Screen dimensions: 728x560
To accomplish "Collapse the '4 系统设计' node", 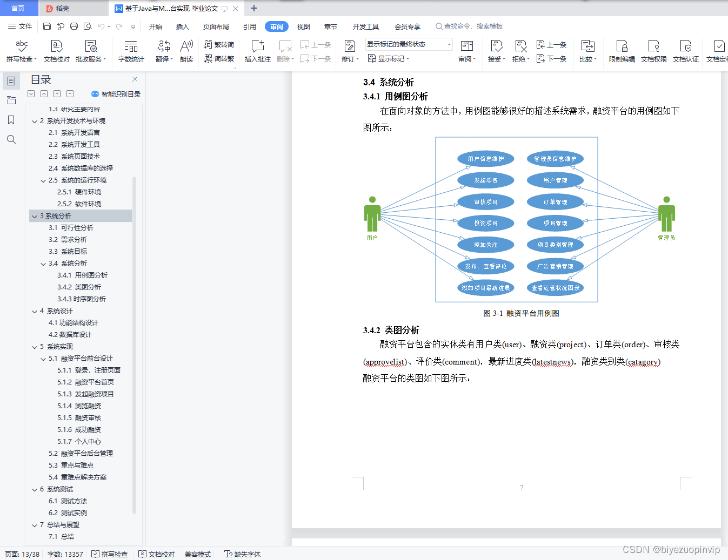I will (x=35, y=311).
